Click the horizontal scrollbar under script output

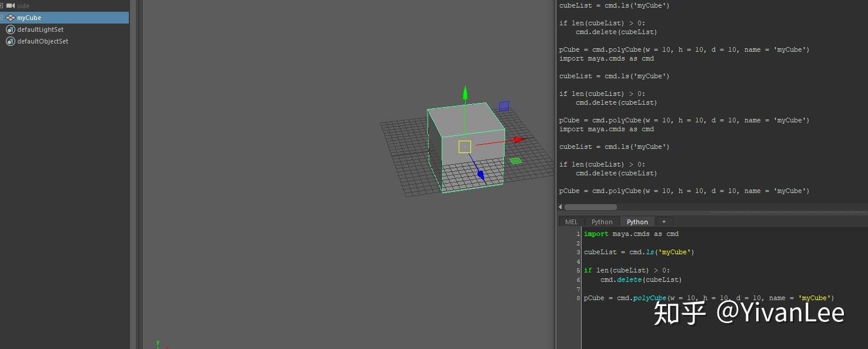(590, 207)
